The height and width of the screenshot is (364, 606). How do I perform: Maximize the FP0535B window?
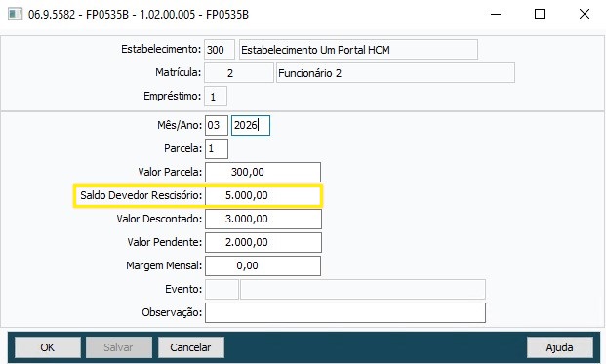point(540,15)
